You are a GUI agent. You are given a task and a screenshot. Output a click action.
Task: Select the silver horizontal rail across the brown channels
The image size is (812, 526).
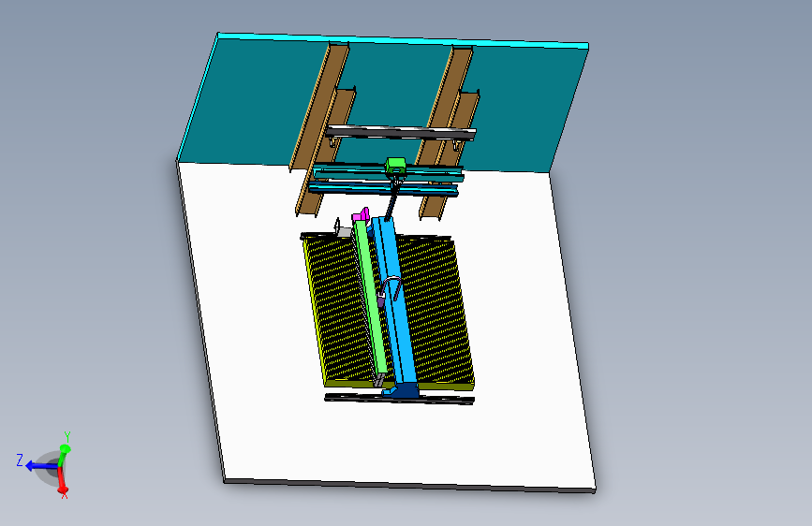point(401,133)
